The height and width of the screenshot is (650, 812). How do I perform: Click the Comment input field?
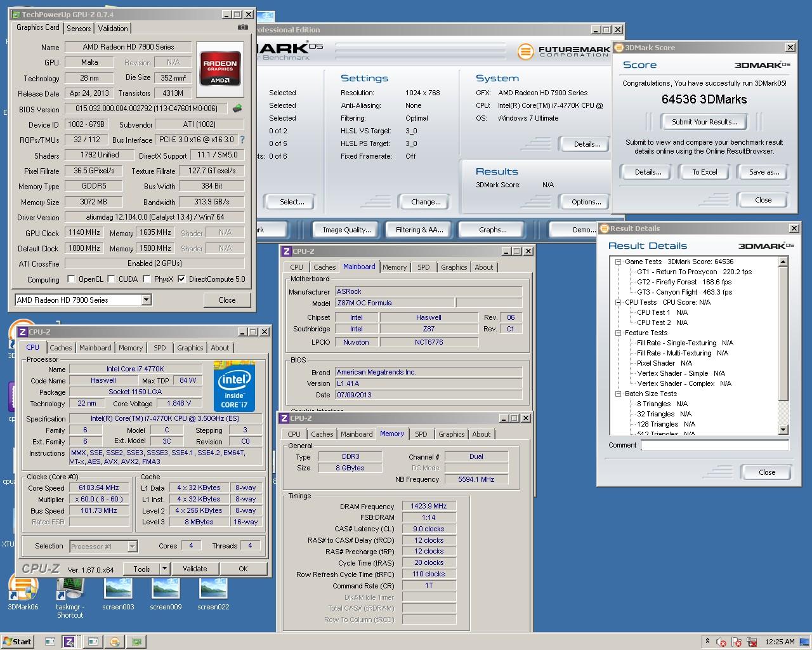[x=714, y=446]
